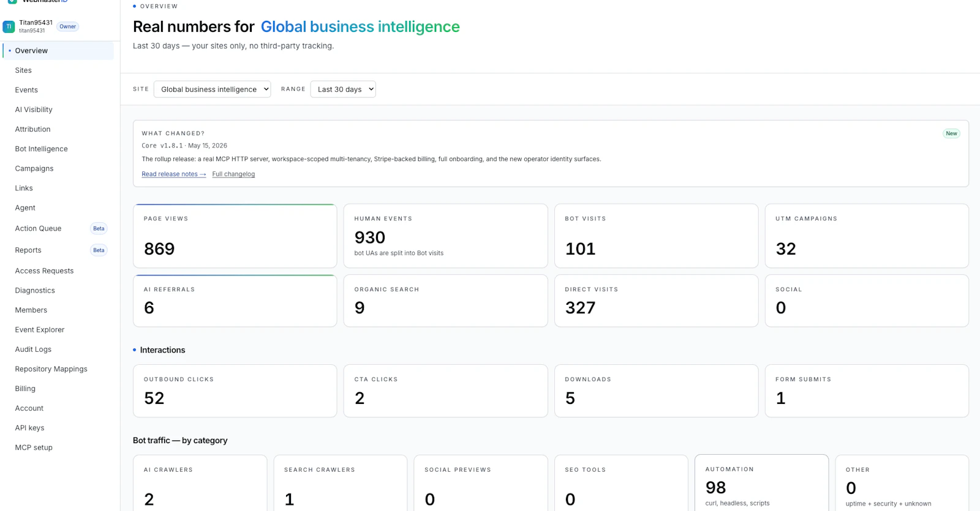Open the Social card showing 0
Screen dimensions: 980x511
[x=867, y=300]
